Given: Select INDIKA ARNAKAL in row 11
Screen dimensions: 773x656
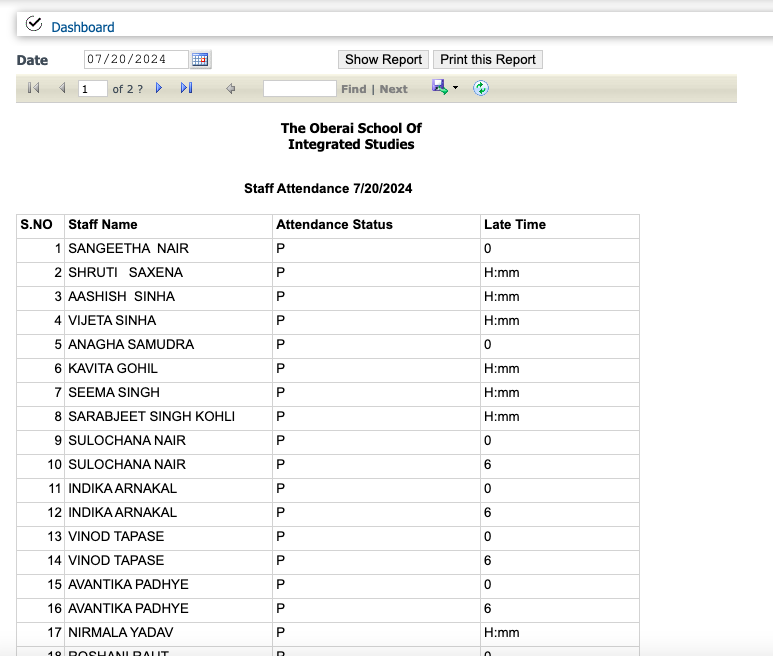Looking at the screenshot, I should (122, 488).
